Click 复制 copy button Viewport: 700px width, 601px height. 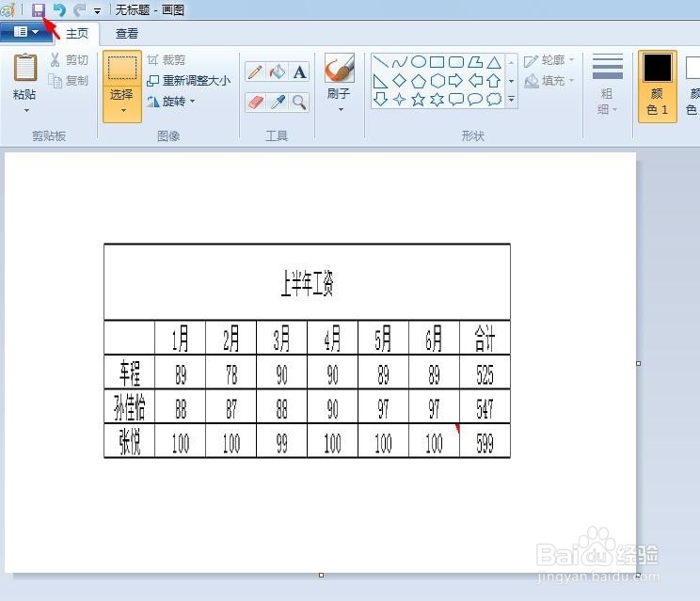pyautogui.click(x=69, y=81)
